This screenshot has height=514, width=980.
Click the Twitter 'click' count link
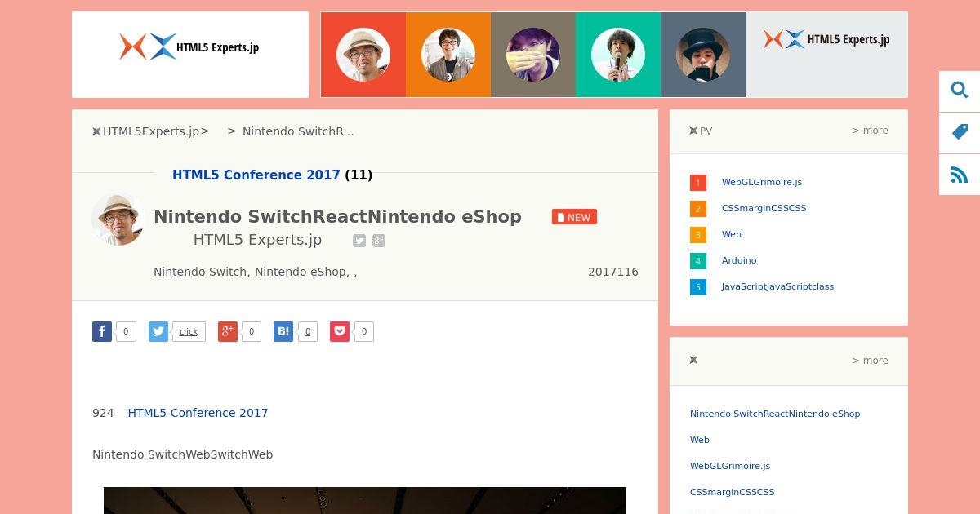(189, 331)
